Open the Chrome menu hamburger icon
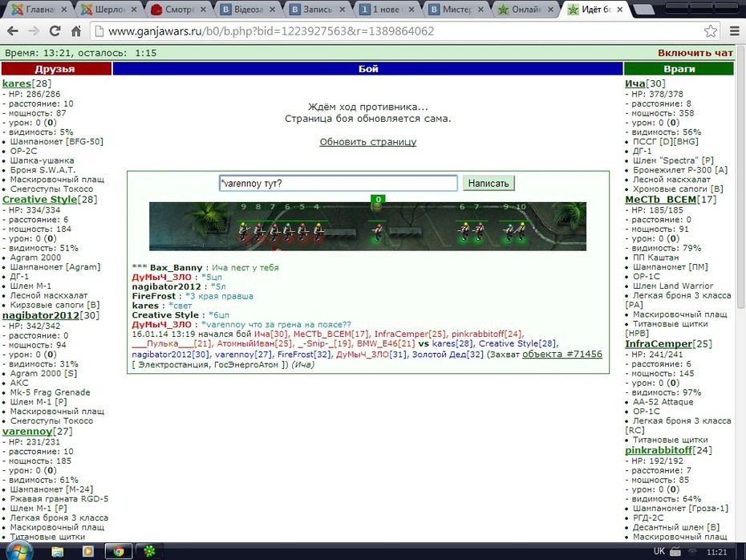The image size is (746, 560). tap(735, 31)
